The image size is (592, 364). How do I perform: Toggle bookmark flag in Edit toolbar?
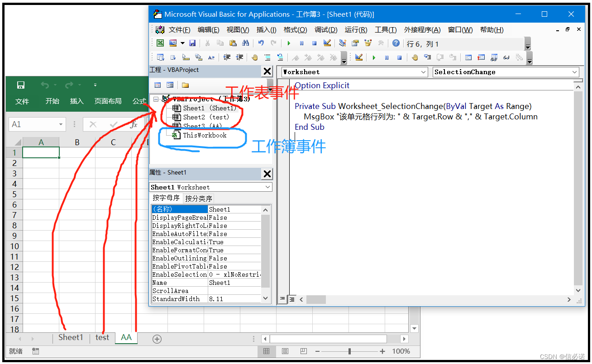click(x=296, y=57)
